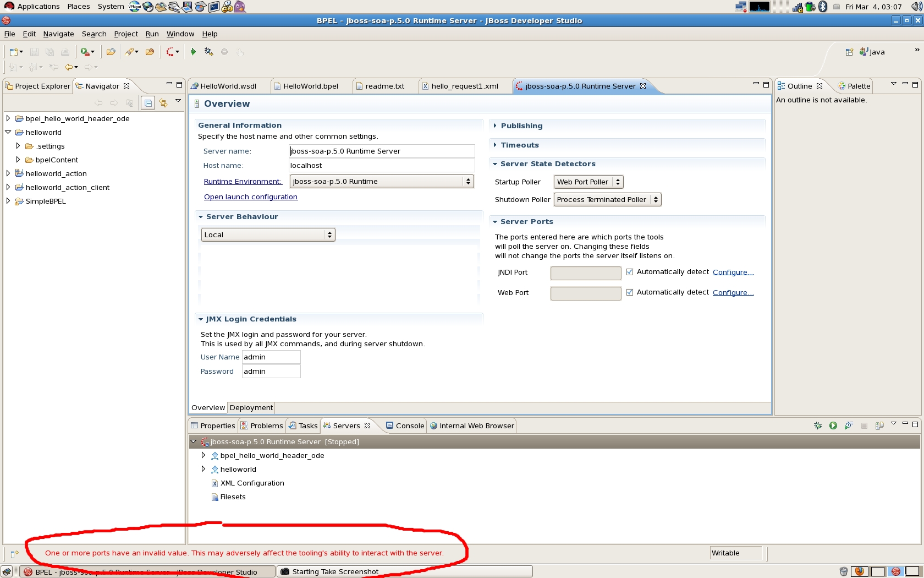This screenshot has height=578, width=924.
Task: Click the Host name input field
Action: click(382, 166)
